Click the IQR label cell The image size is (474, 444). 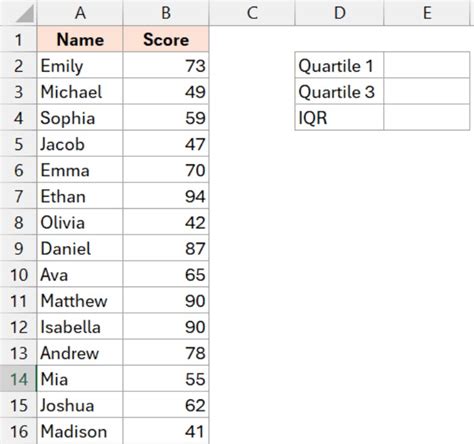pos(339,117)
